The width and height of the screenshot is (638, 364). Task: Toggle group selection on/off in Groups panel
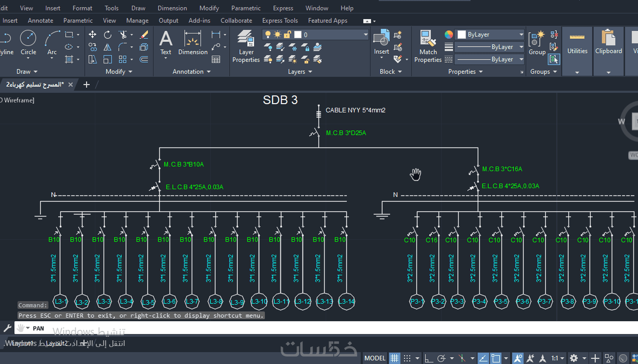(554, 59)
